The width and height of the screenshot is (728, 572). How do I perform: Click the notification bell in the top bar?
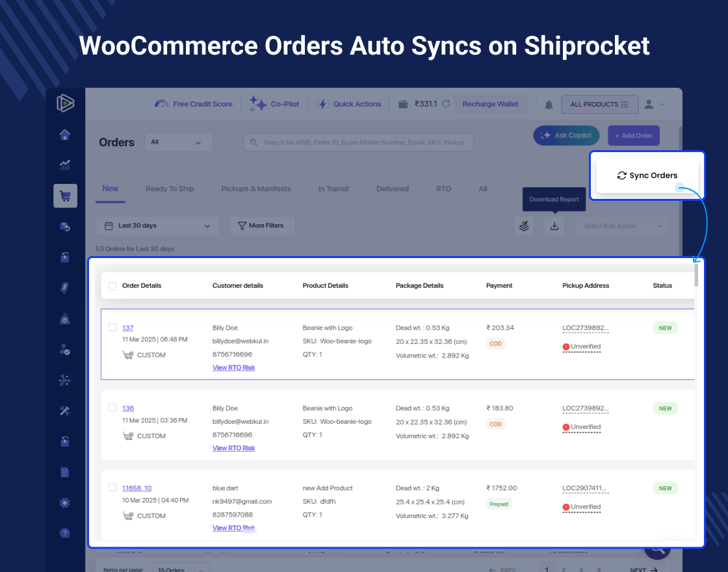[x=549, y=104]
